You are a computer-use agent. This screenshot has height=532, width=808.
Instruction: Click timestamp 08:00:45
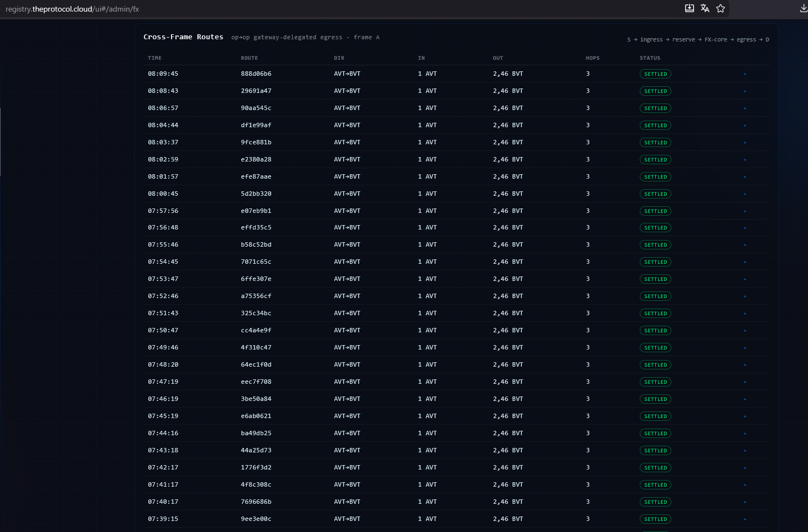[163, 194]
